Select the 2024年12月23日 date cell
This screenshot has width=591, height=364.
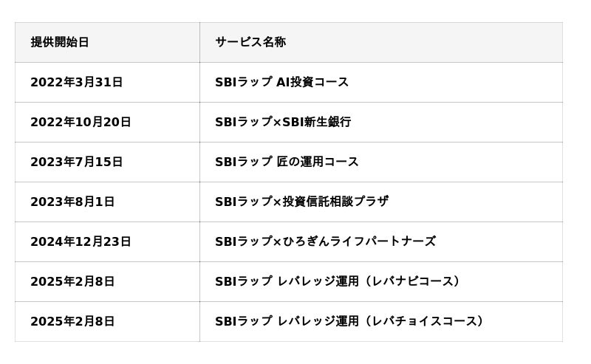click(81, 241)
